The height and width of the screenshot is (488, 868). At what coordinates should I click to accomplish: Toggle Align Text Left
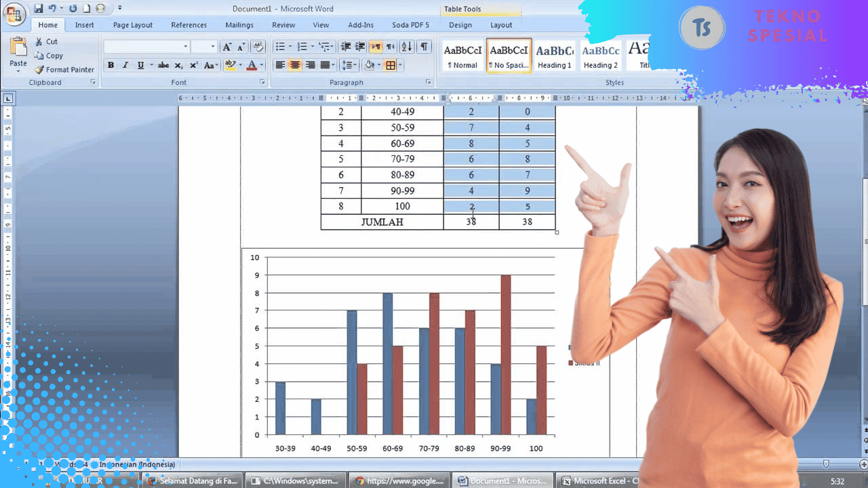coord(280,65)
